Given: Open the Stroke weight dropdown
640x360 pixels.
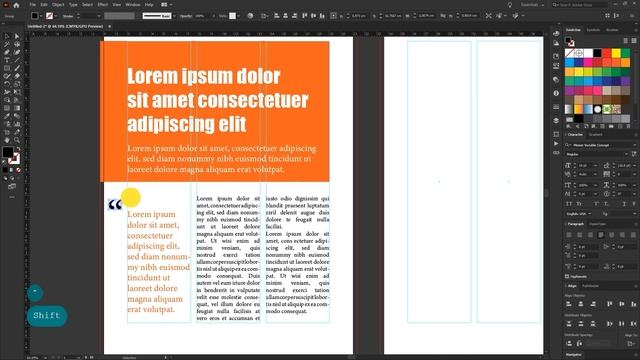Looking at the screenshot, I should (98, 16).
